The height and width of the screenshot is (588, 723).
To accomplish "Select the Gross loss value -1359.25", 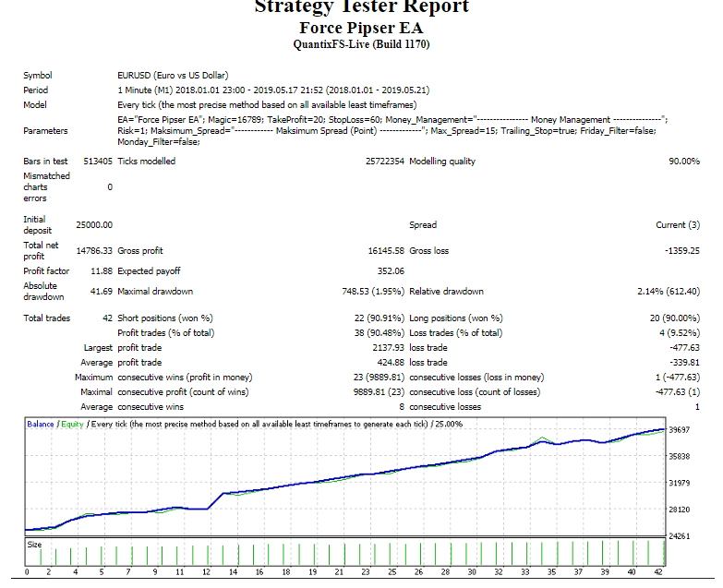I will coord(681,250).
